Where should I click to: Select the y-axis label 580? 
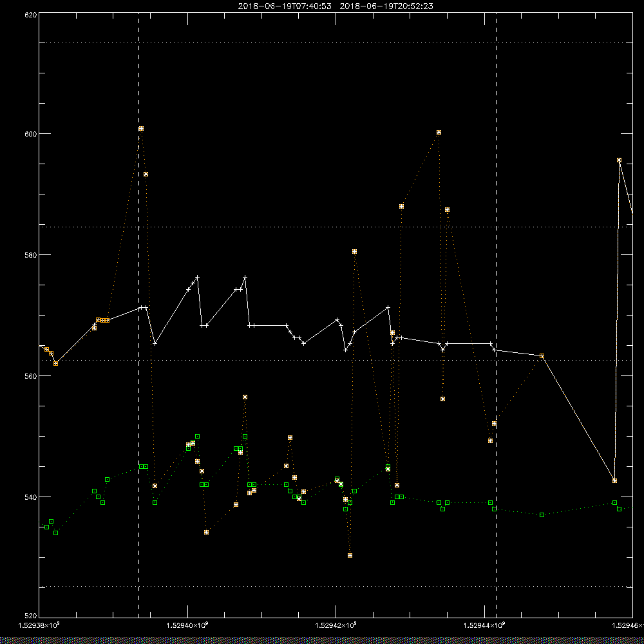point(32,254)
